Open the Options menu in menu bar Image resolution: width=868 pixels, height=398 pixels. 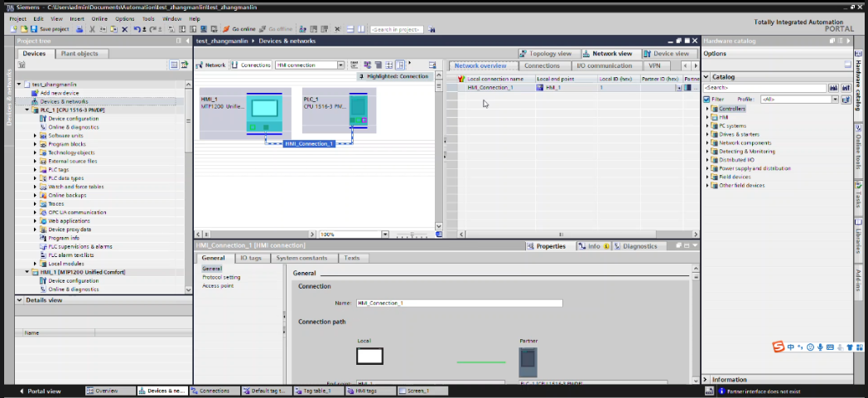tap(124, 19)
